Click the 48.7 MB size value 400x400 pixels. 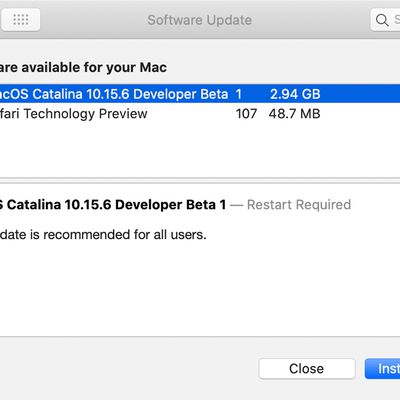tap(294, 114)
